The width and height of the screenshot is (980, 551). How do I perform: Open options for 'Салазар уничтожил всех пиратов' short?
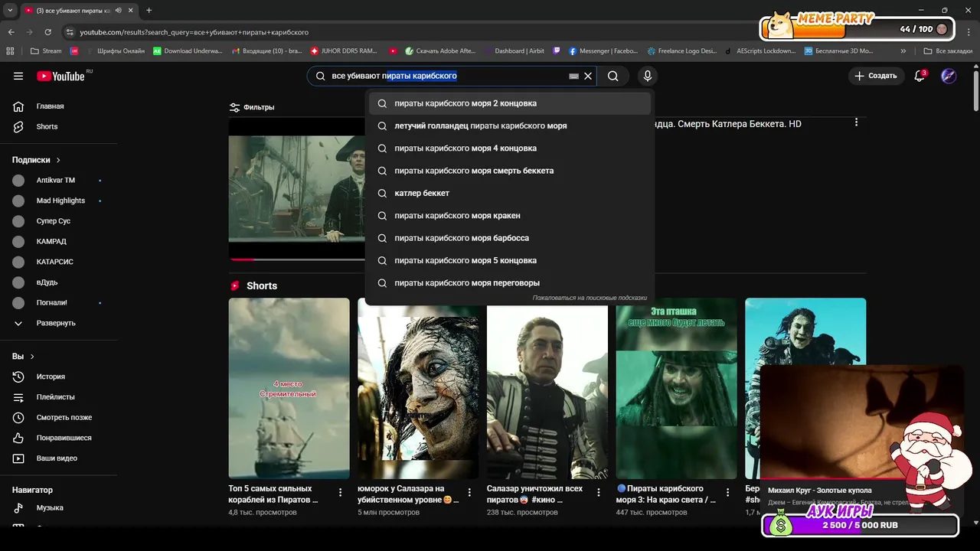point(599,493)
